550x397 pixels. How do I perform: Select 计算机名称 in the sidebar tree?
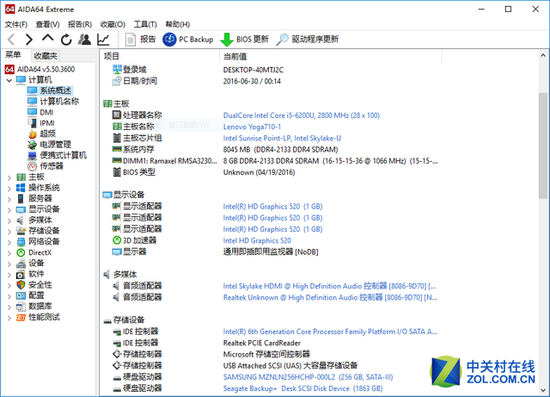pos(53,102)
